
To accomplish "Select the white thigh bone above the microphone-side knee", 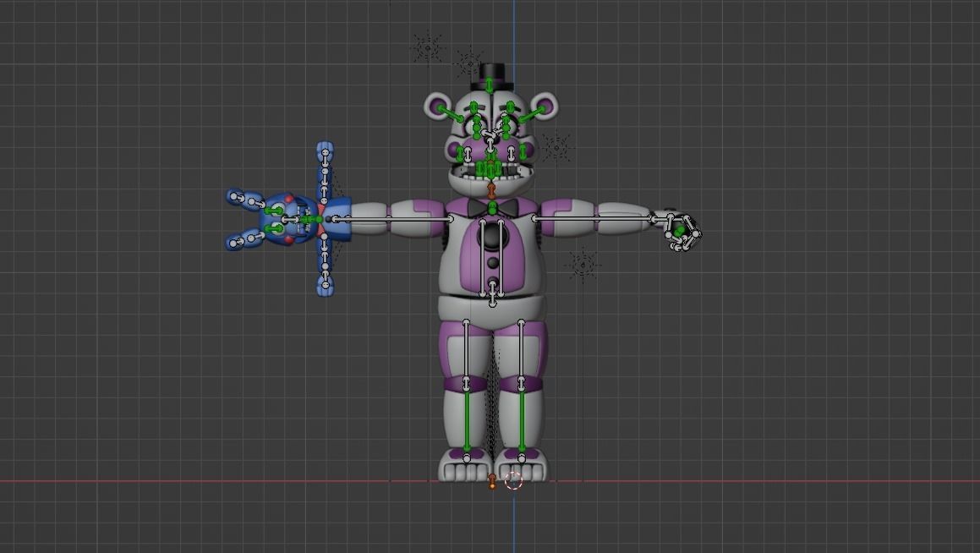I will pos(521,352).
